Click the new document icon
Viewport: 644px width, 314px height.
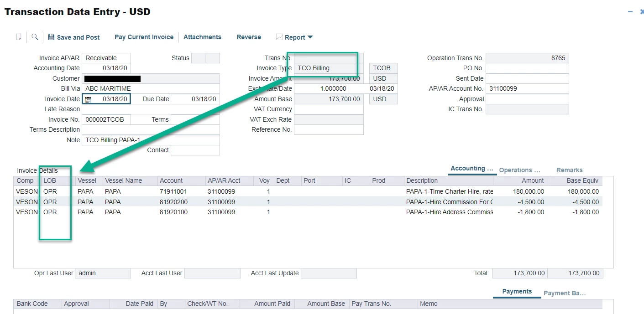point(19,37)
